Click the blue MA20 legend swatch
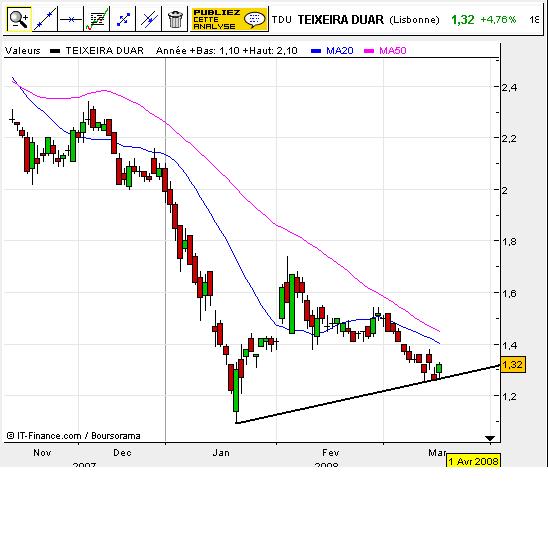This screenshot has height=560, width=548. pyautogui.click(x=316, y=51)
